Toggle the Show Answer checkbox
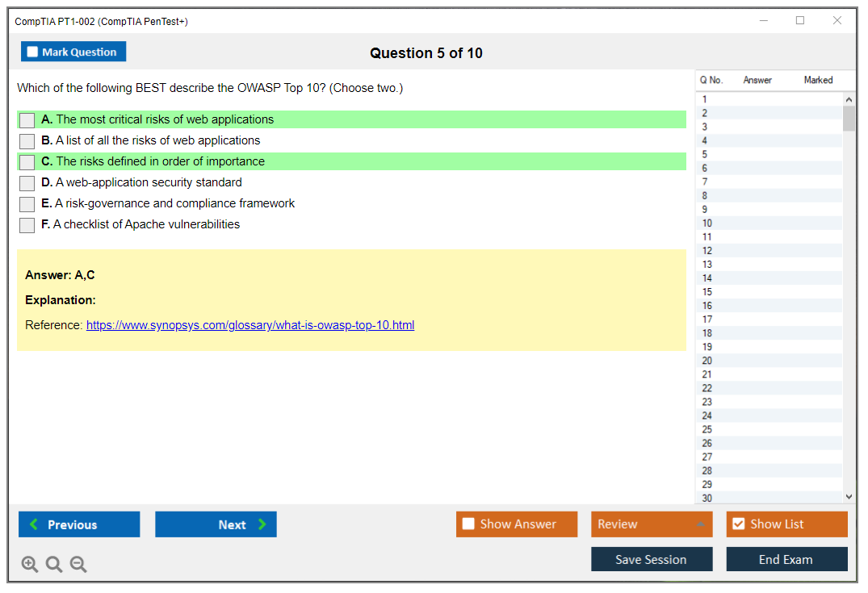This screenshot has height=593, width=868. 469,524
